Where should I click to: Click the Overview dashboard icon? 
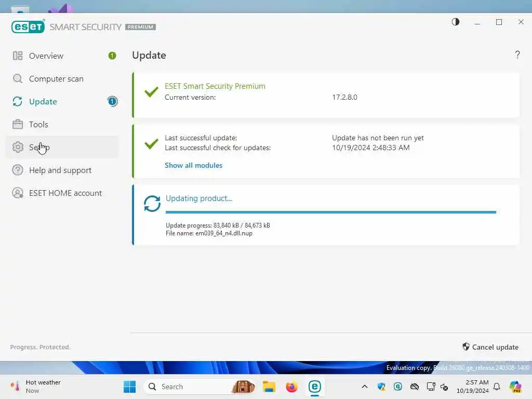[18, 56]
